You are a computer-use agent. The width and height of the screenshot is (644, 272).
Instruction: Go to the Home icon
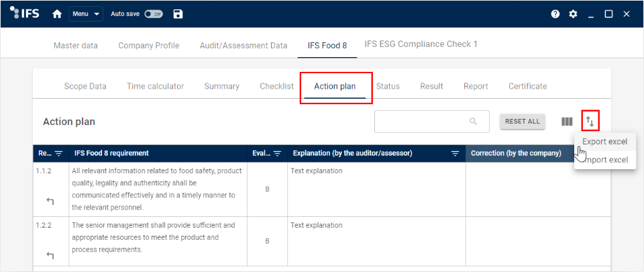point(57,14)
